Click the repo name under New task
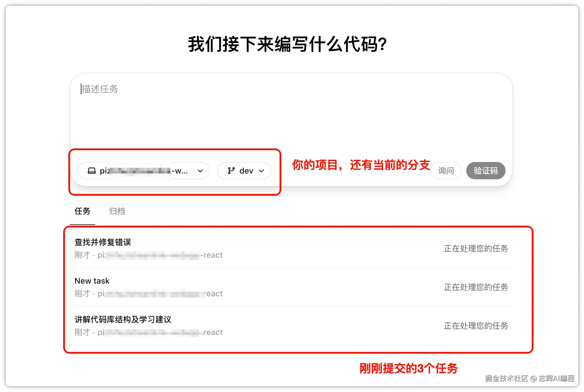The image size is (584, 392). 160,294
